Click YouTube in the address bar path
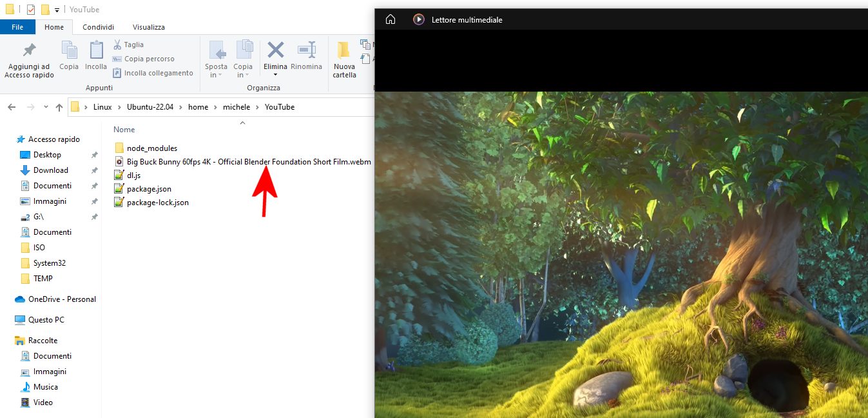The image size is (868, 418). click(280, 107)
